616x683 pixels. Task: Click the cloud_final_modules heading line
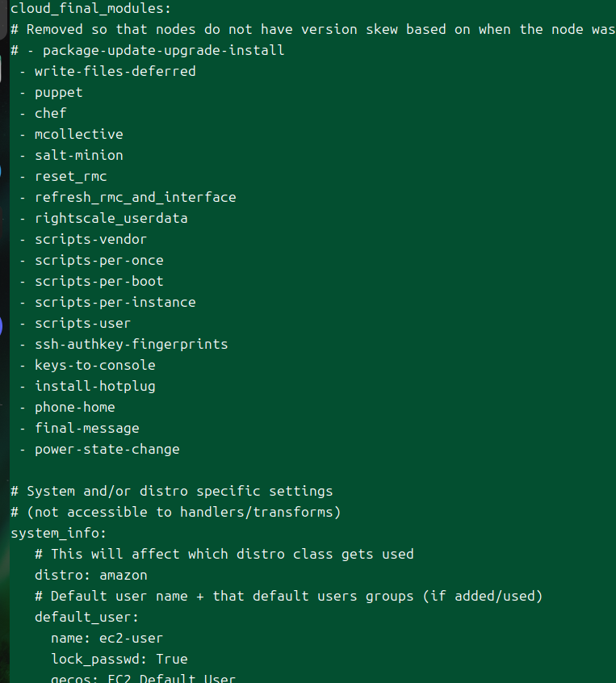coord(90,9)
